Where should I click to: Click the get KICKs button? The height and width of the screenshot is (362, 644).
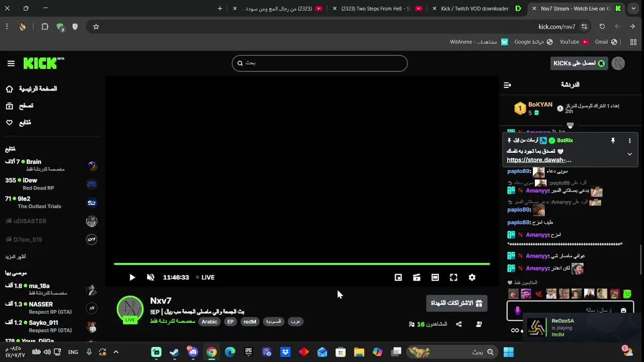pos(579,63)
